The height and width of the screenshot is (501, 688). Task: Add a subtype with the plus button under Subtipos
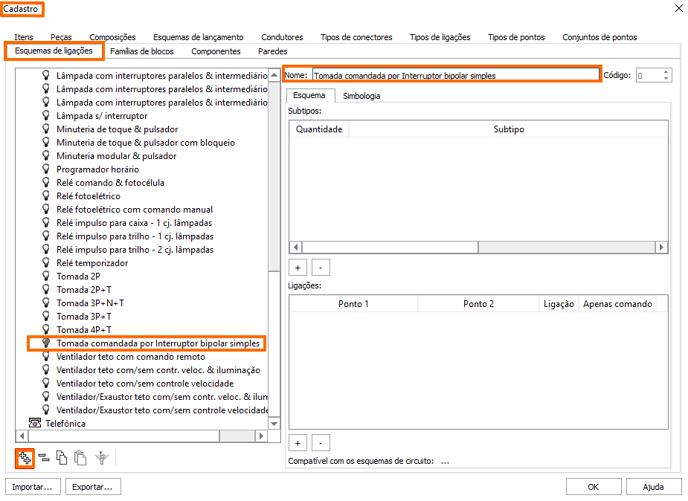point(298,268)
